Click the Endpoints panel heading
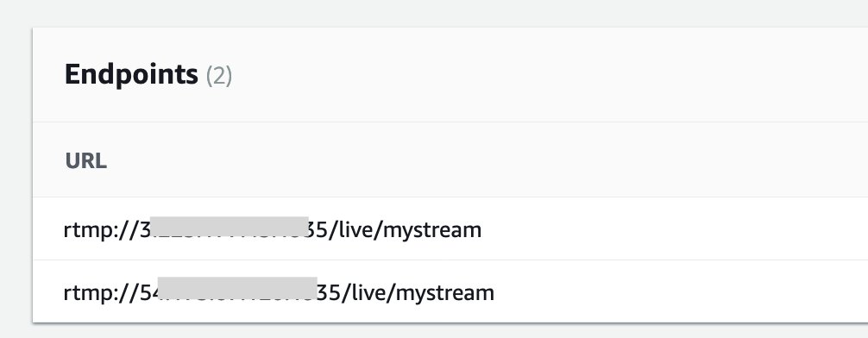 pos(131,75)
